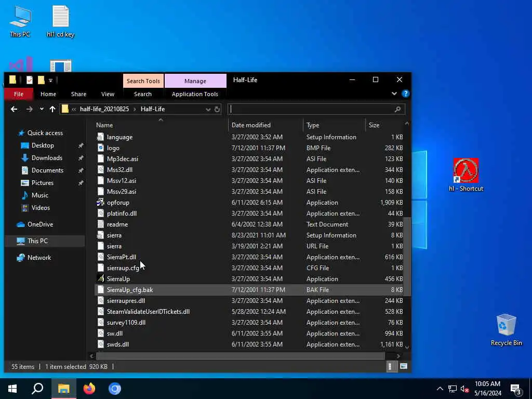The height and width of the screenshot is (399, 532).
Task: Select Quick access in navigation pane
Action: coord(45,133)
